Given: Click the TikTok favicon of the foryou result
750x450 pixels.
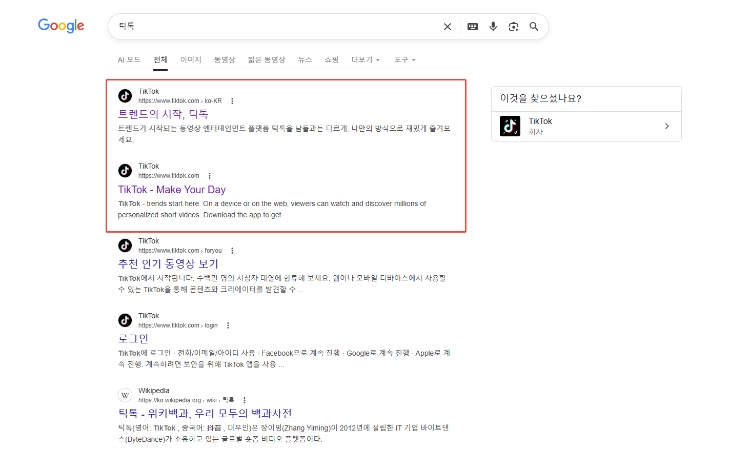Looking at the screenshot, I should pyautogui.click(x=125, y=245).
